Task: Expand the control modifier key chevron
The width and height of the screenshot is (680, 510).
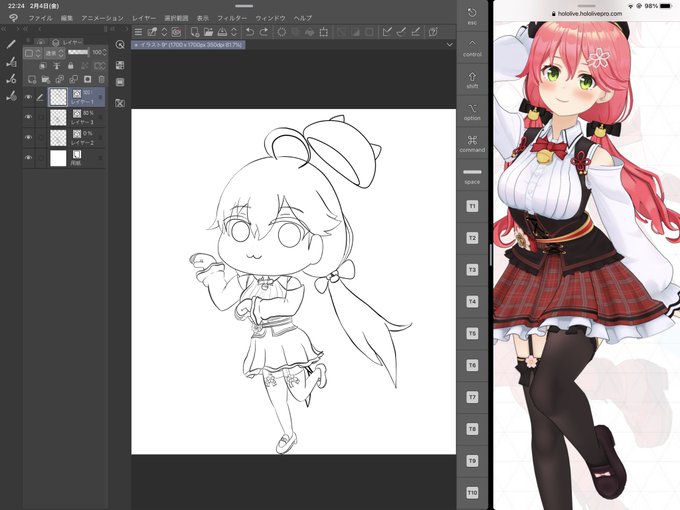Action: click(472, 43)
